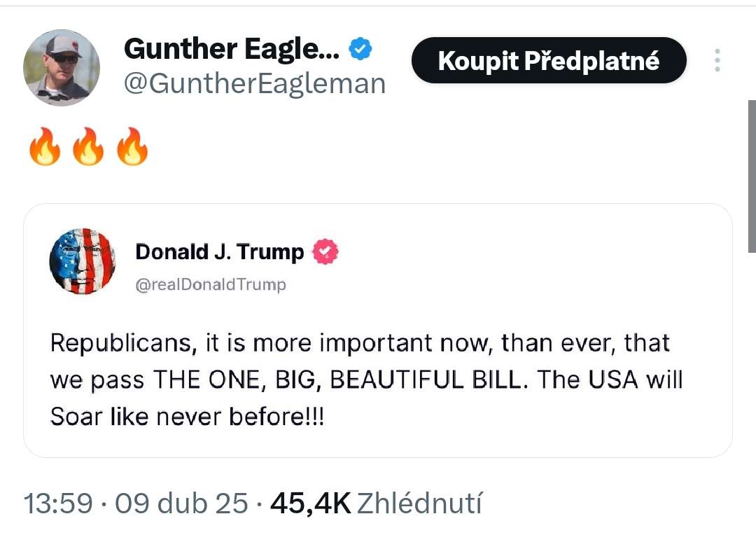Screen dimensions: 756x542
Task: Open the three-dot more options menu
Action: pos(717,61)
